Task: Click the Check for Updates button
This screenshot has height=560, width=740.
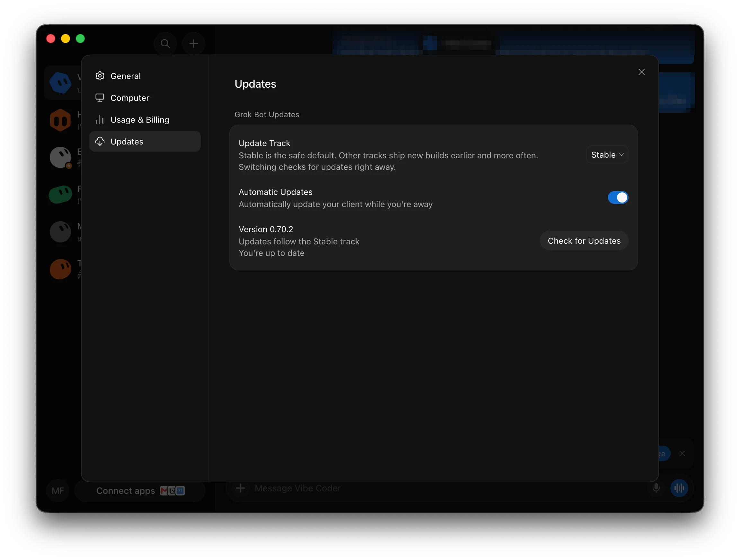Action: [x=584, y=241]
